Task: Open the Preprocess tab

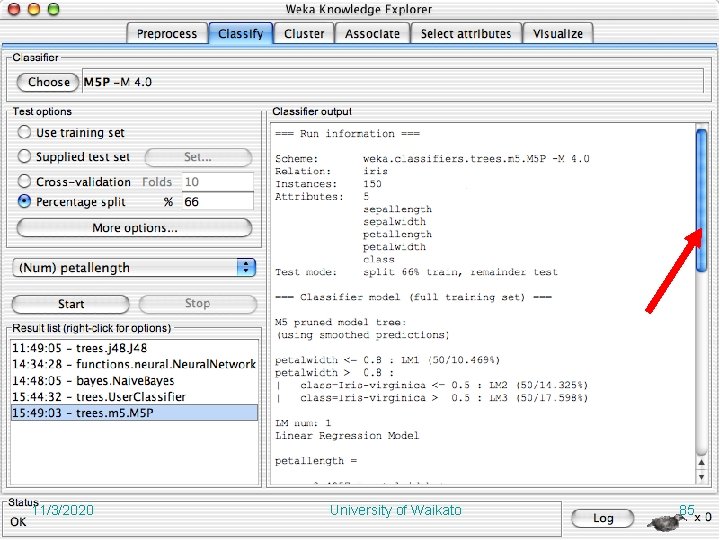Action: coord(167,34)
